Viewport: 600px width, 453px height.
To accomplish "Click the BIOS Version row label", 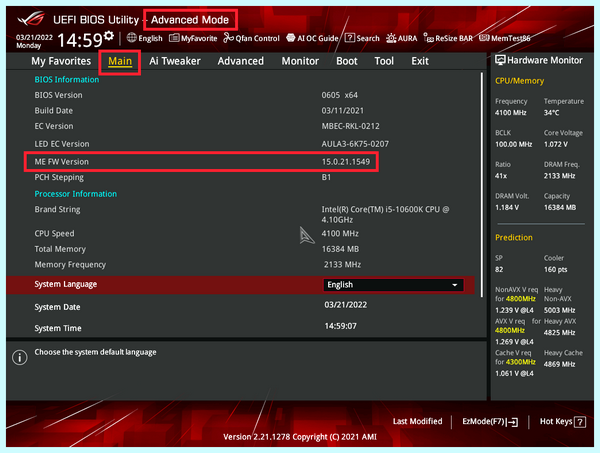I will pos(58,95).
